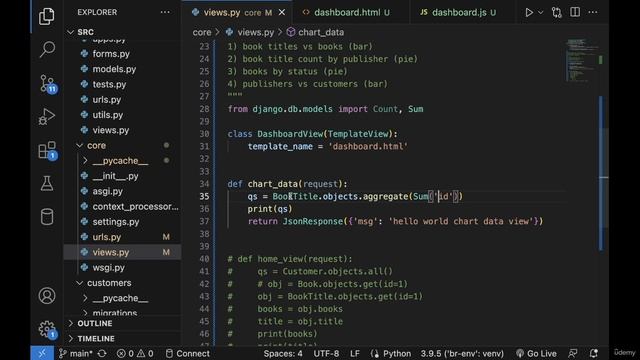This screenshot has height=360, width=640.
Task: Switch to the dashboard.html tab
Action: pyautogui.click(x=346, y=13)
